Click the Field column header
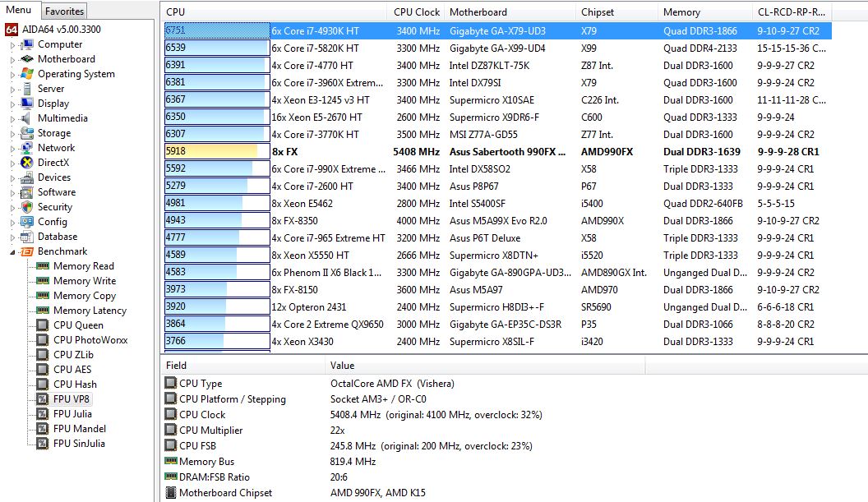Screen dimensions: 868x502 point(242,366)
